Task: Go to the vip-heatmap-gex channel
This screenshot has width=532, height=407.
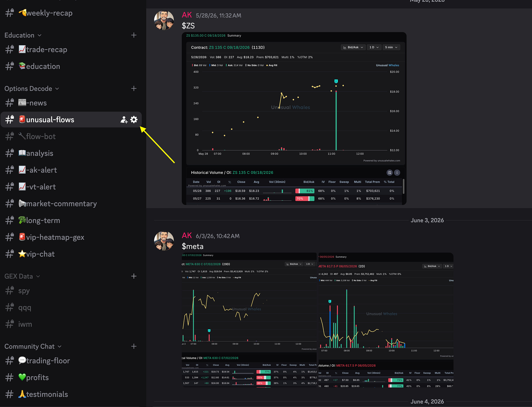Action: pyautogui.click(x=71, y=237)
